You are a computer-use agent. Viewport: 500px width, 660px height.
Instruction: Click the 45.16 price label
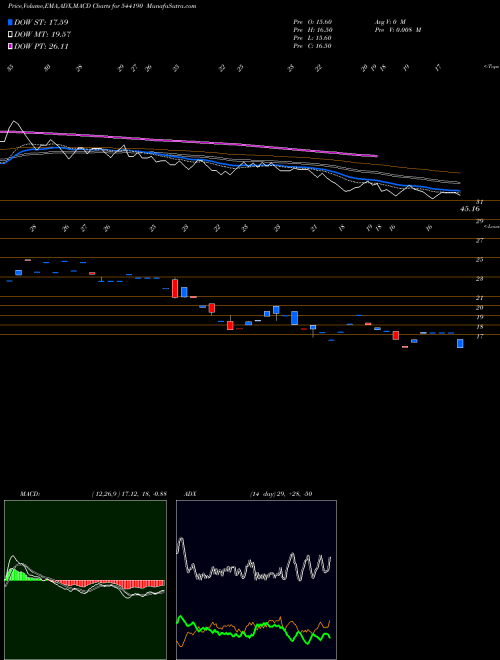tap(471, 209)
